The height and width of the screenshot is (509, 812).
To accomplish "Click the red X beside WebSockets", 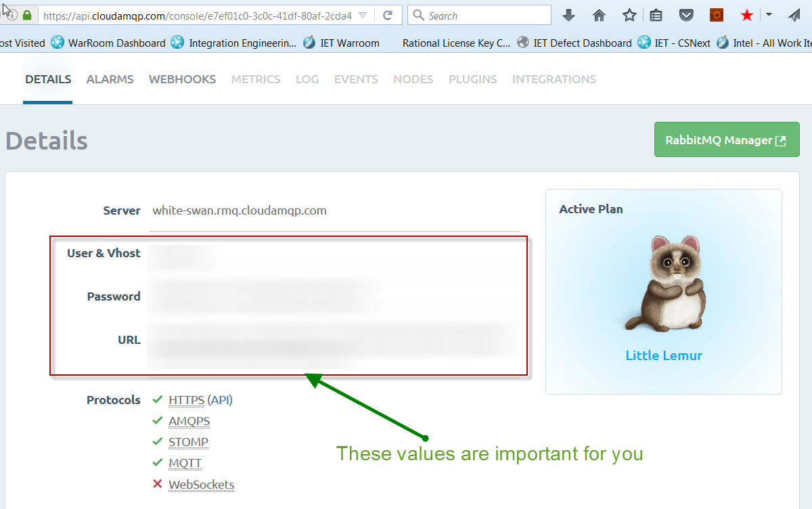I will click(x=158, y=483).
